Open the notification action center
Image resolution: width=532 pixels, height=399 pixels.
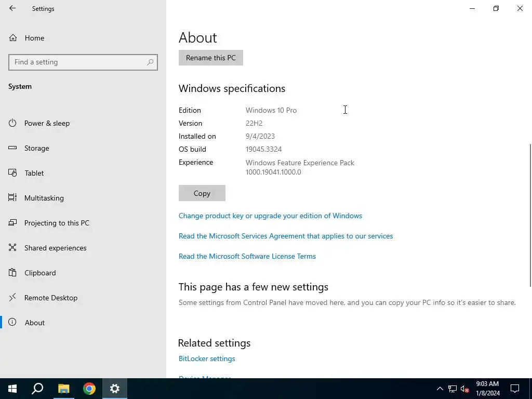click(515, 389)
